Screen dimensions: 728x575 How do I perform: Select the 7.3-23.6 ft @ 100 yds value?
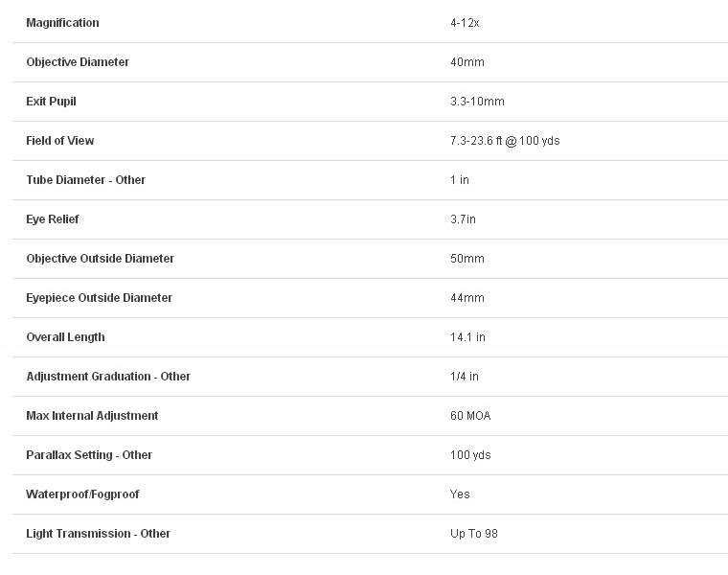coord(505,141)
